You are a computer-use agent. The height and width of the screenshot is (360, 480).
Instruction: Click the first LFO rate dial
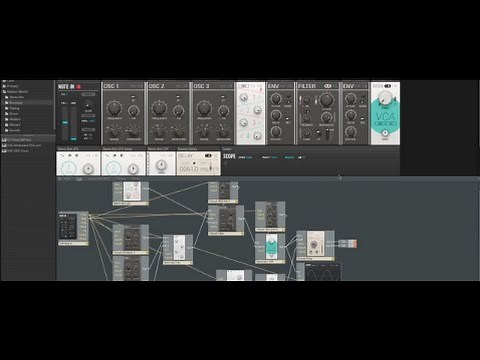69,168
